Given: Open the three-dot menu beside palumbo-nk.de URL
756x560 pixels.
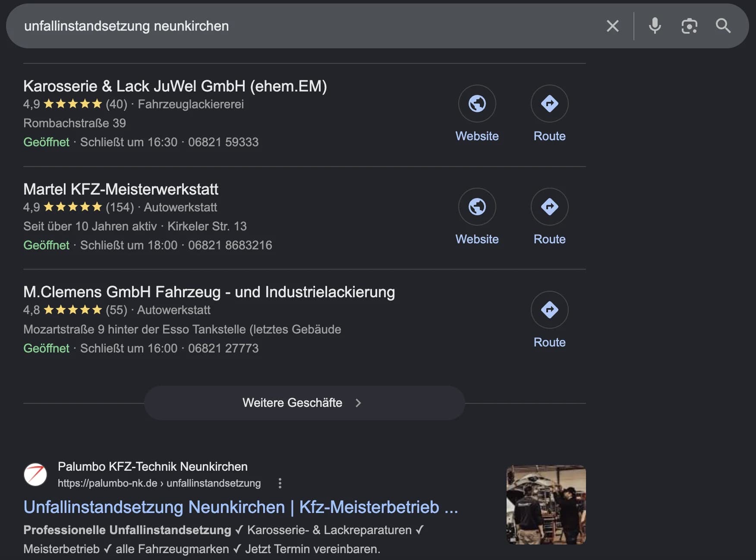Looking at the screenshot, I should (280, 483).
